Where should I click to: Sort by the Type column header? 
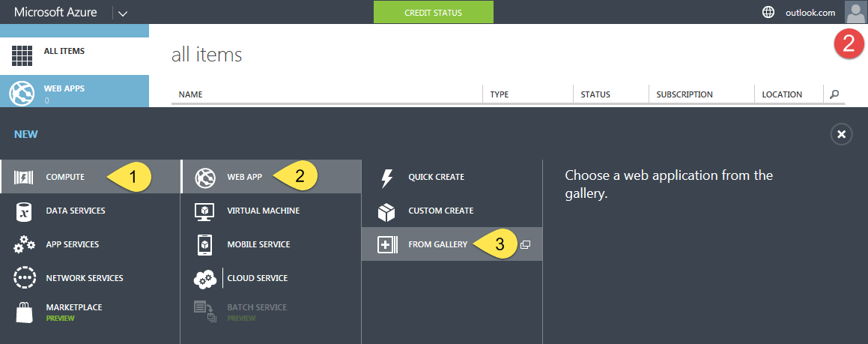pyautogui.click(x=500, y=94)
